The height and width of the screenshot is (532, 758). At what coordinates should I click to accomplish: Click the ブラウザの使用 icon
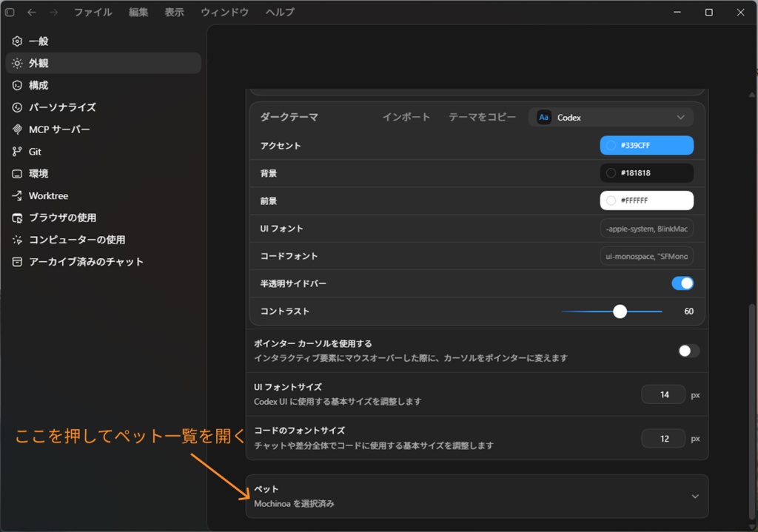point(17,218)
